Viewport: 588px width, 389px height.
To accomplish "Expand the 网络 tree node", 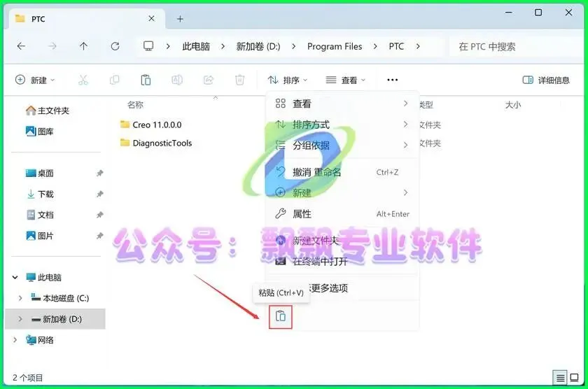I will 15,340.
